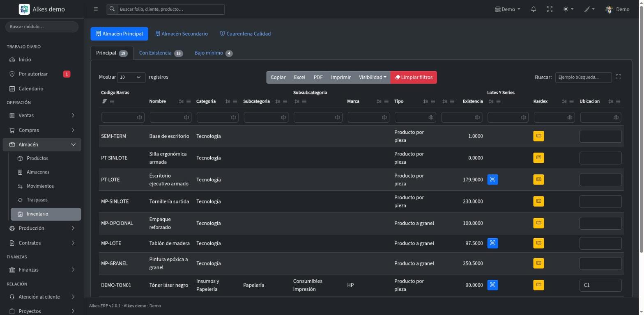This screenshot has height=315, width=644.
Task: Open Kardex for Base de escritorio
Action: click(x=538, y=136)
